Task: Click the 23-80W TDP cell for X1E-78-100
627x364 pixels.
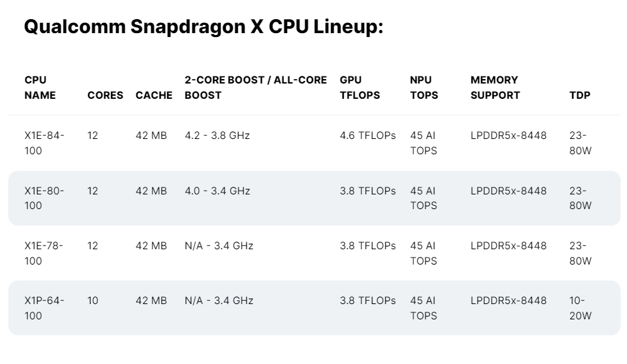Action: (580, 253)
